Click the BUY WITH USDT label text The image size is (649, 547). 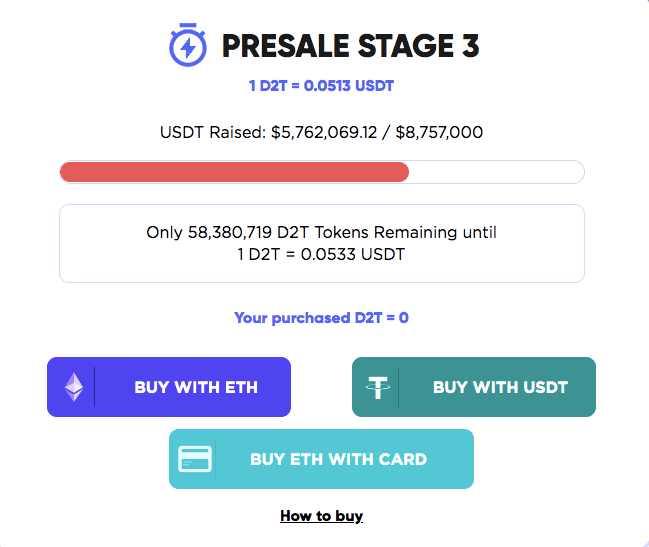point(500,387)
